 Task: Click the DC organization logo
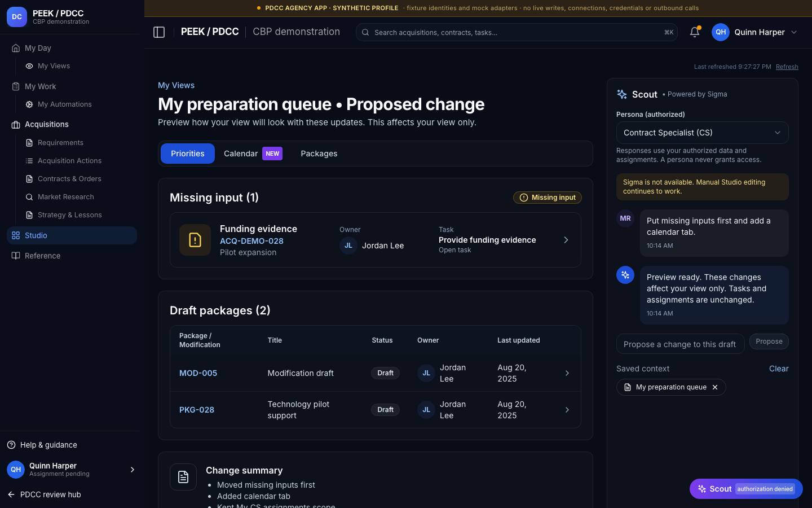(17, 17)
